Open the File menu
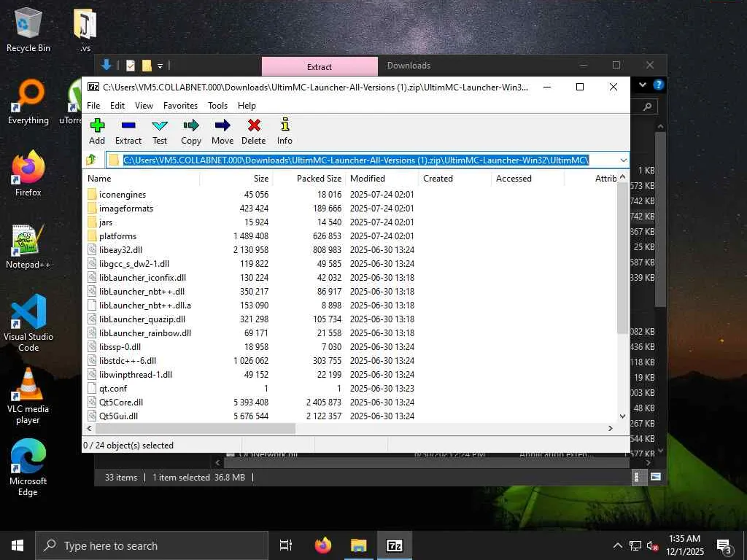Viewport: 747px width, 560px height. pyautogui.click(x=93, y=106)
